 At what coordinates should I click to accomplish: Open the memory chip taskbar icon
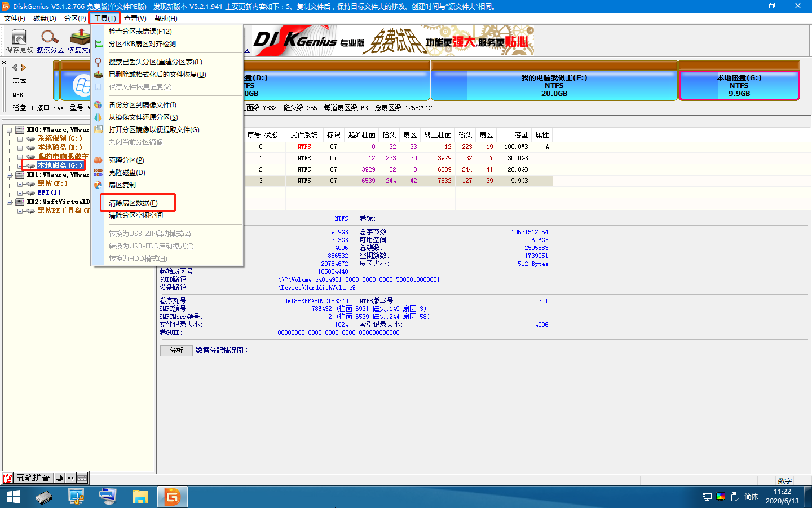point(44,497)
